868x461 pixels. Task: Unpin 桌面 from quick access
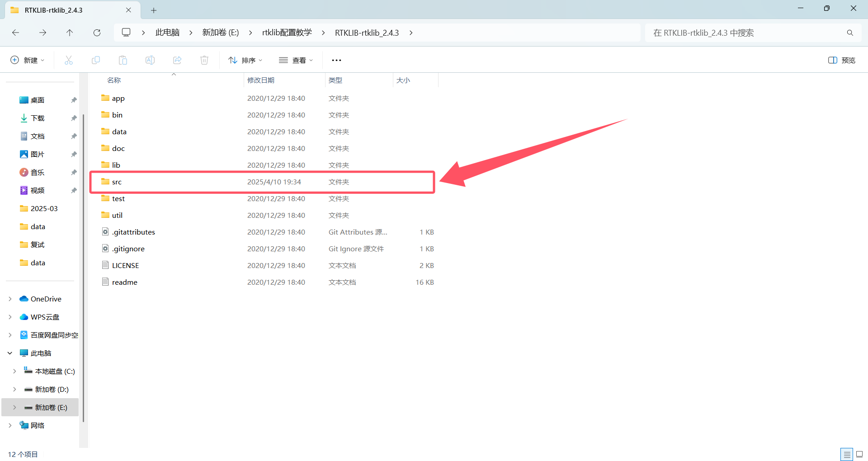(74, 100)
